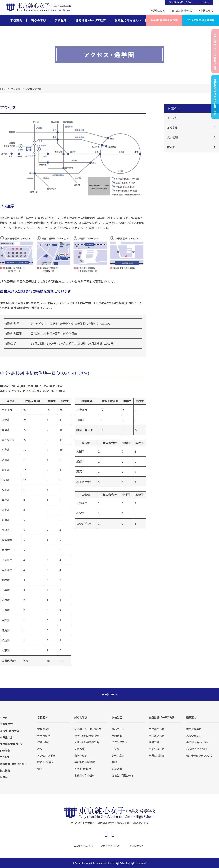Image resolution: width=219 pixels, height=868 pixels.
Task: Open クラブ活動 in the footer
Action: tap(118, 756)
